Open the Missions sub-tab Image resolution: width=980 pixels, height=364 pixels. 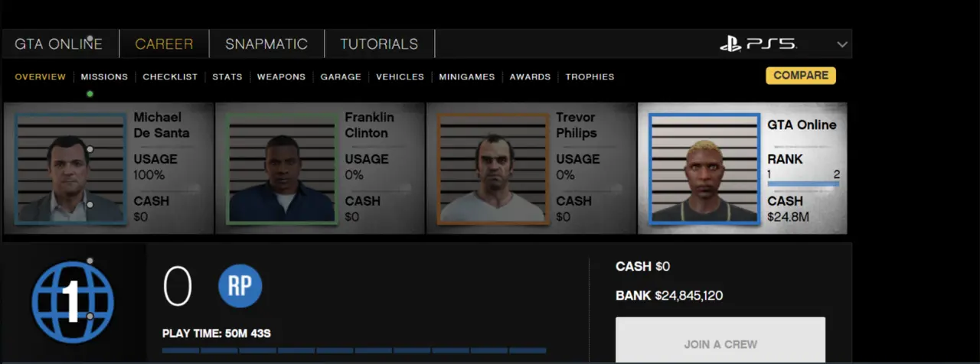104,76
